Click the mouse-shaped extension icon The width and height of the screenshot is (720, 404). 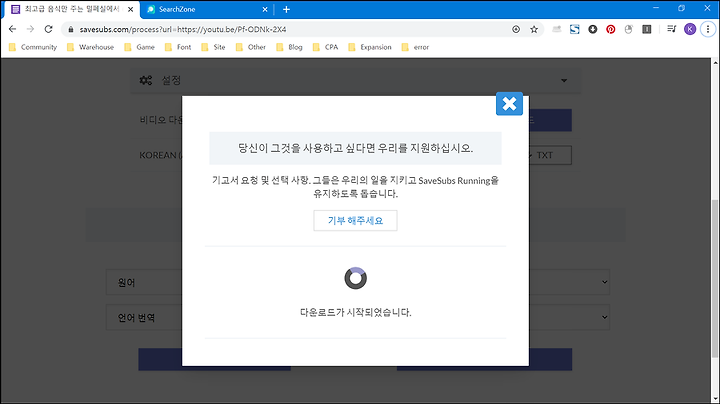coord(629,29)
